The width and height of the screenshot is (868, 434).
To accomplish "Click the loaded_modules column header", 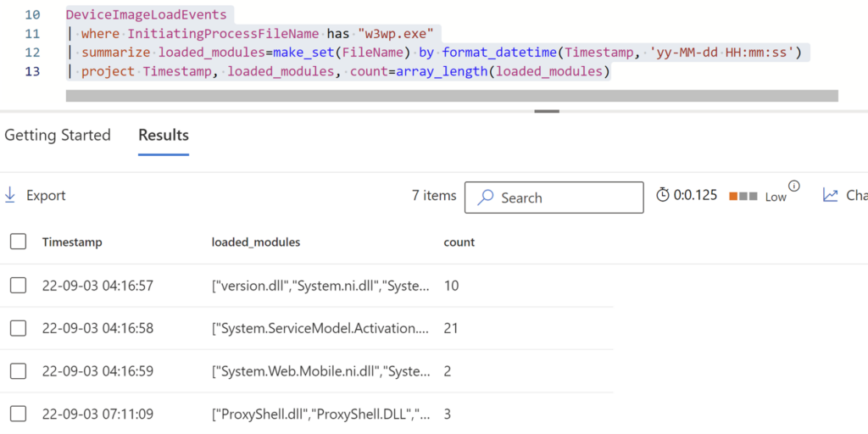I will tap(255, 242).
